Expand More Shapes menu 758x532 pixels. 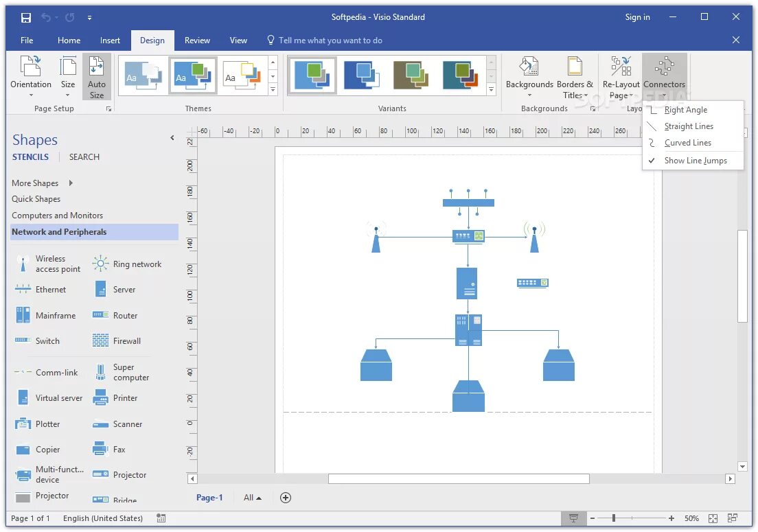pos(43,183)
